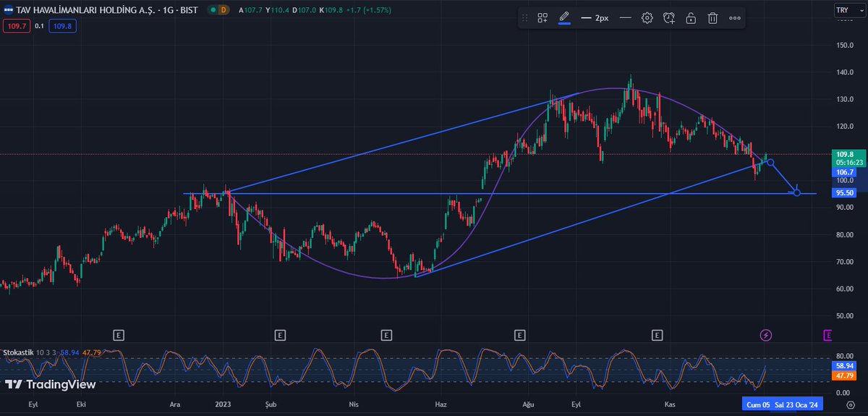Delete the drawing with trash icon
The image size is (868, 416).
pos(712,18)
